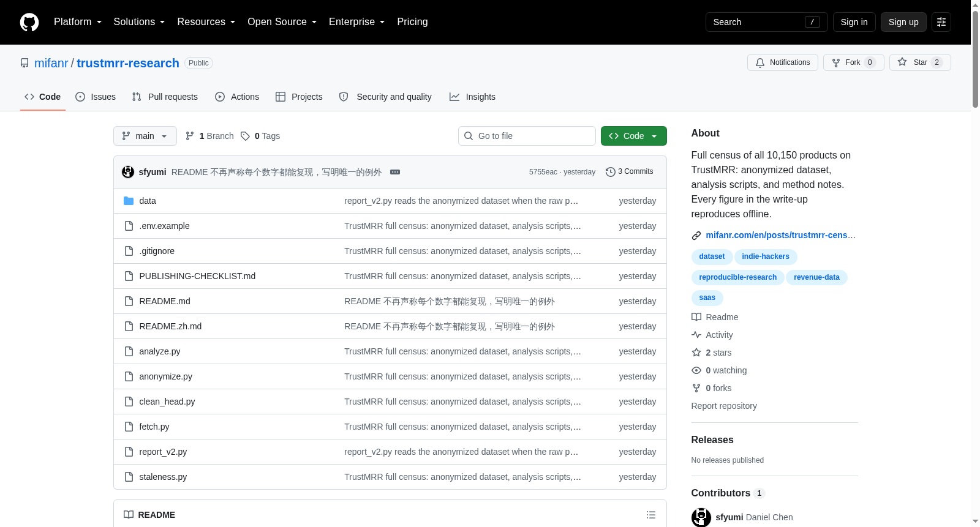Click the pulse icon beside Activity
This screenshot has width=980, height=527.
click(696, 335)
